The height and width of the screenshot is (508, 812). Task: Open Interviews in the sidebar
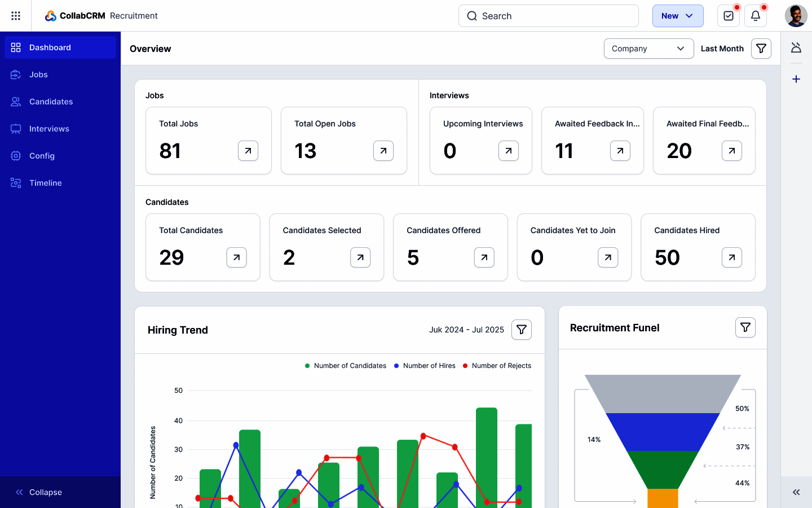(49, 129)
